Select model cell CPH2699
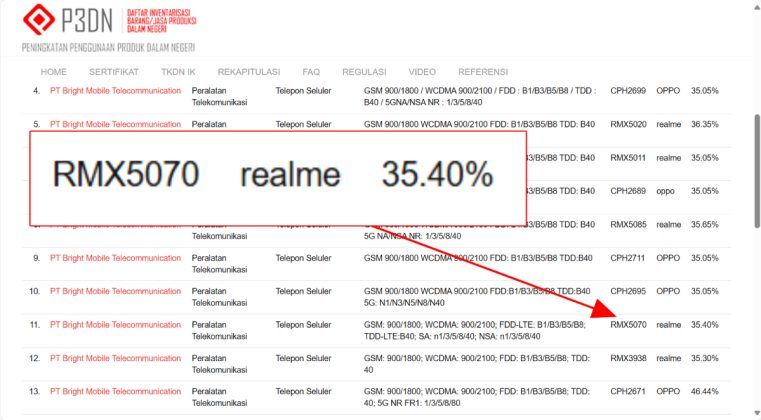761x420 pixels. 628,91
